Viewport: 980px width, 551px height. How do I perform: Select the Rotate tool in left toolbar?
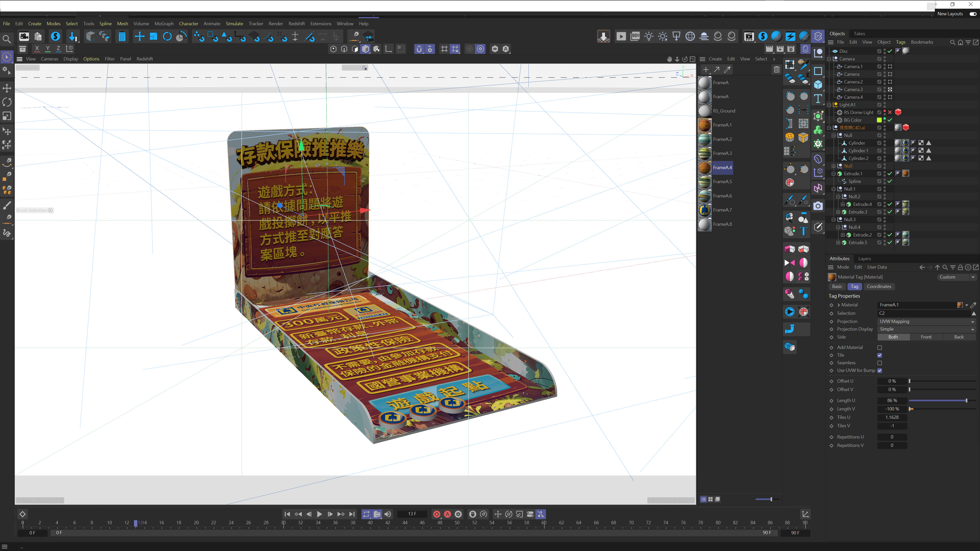pos(7,102)
